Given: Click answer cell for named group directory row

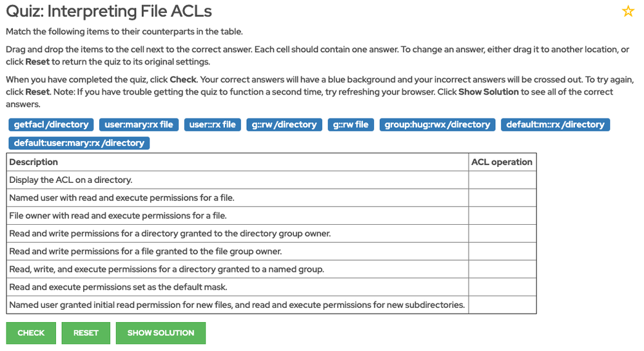Looking at the screenshot, I should pyautogui.click(x=502, y=269).
